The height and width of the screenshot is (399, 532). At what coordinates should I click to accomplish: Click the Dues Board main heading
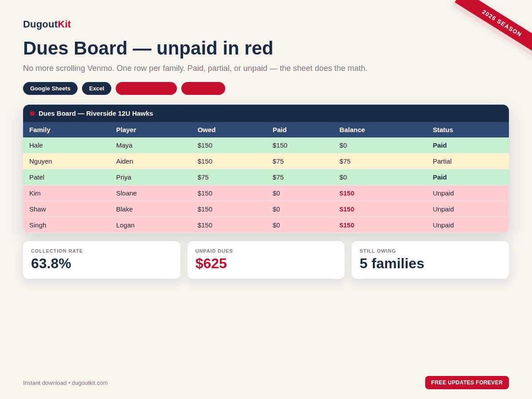(148, 48)
